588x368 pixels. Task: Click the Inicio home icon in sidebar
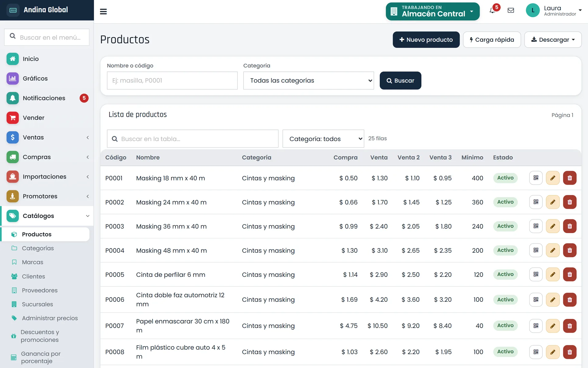click(x=13, y=59)
